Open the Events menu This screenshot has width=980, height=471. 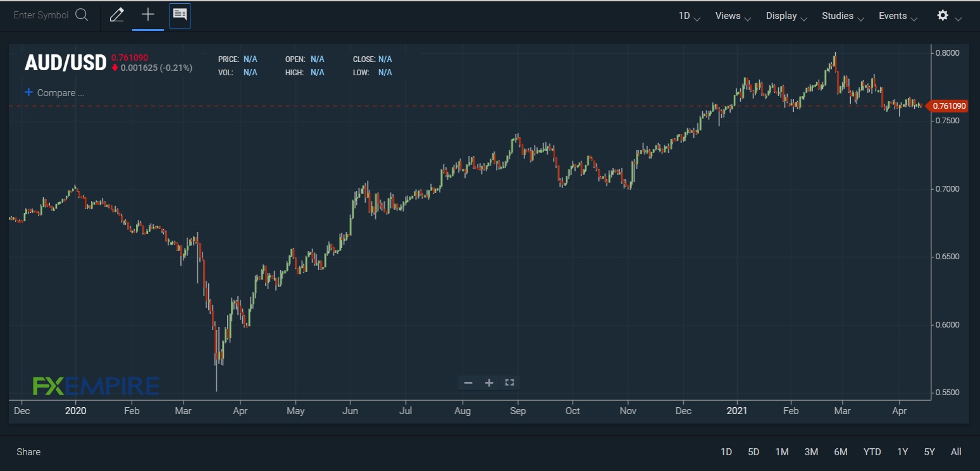[898, 16]
